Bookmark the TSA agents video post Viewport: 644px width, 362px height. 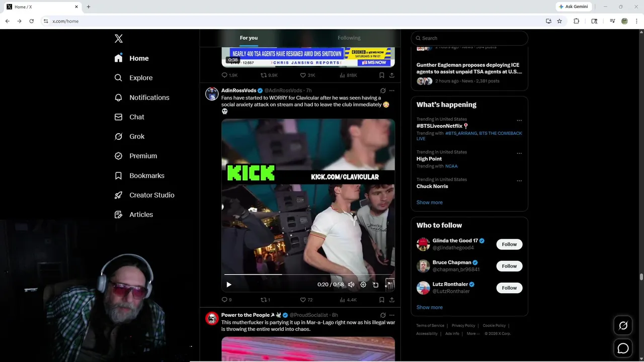click(x=382, y=75)
